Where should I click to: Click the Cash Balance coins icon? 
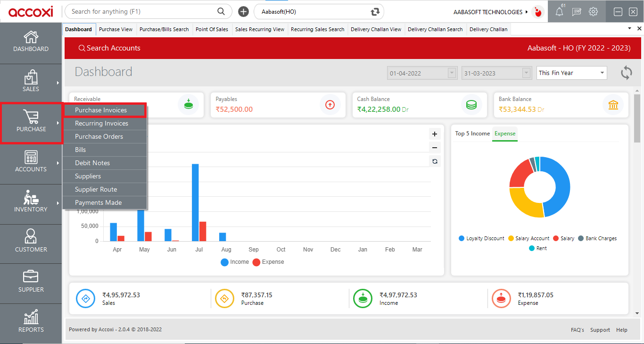[x=471, y=105]
